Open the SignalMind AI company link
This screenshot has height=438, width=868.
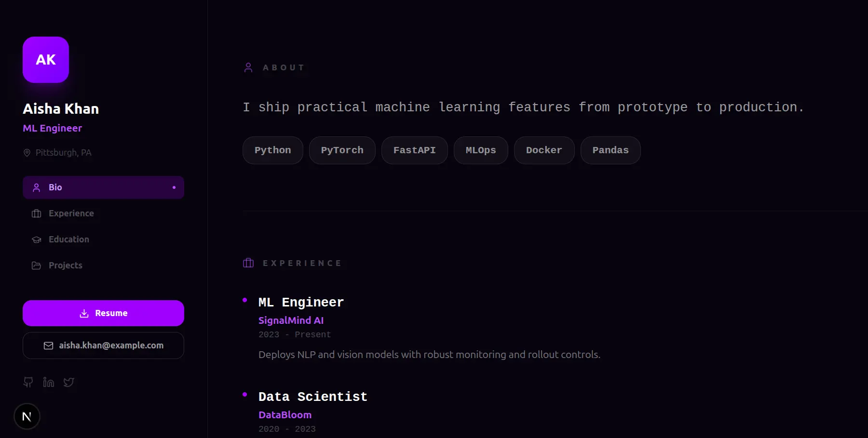pyautogui.click(x=291, y=320)
